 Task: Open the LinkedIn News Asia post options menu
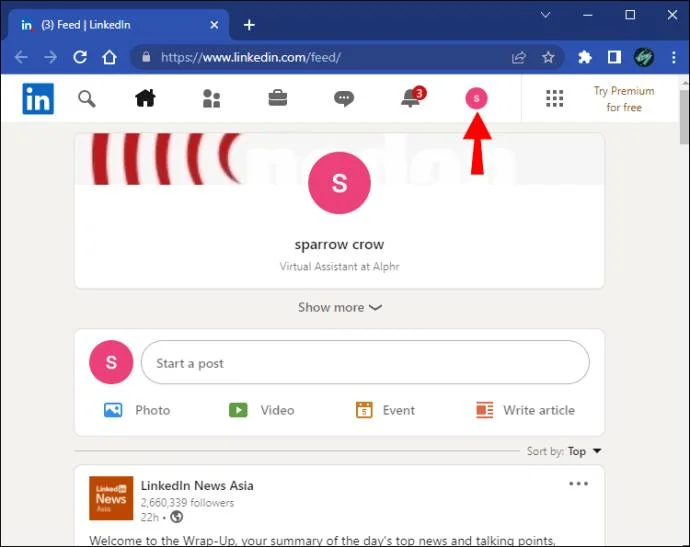(578, 484)
